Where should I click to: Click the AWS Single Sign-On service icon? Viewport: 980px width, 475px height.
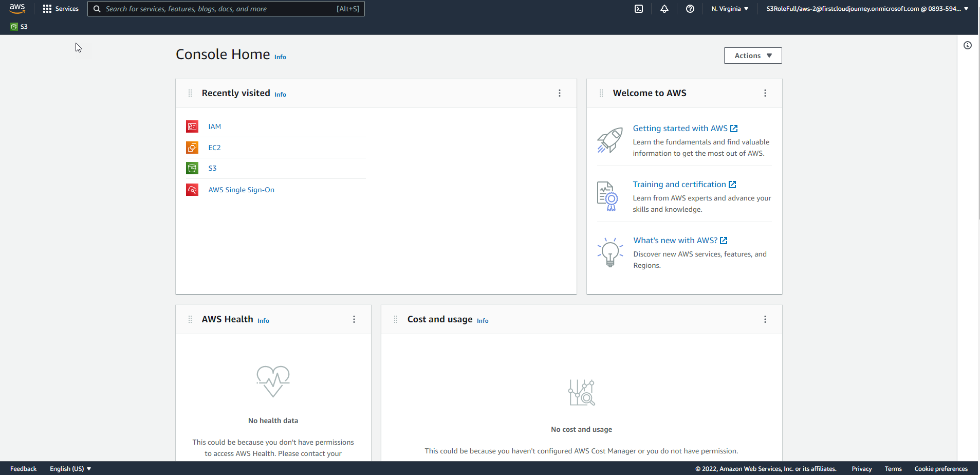(x=192, y=190)
